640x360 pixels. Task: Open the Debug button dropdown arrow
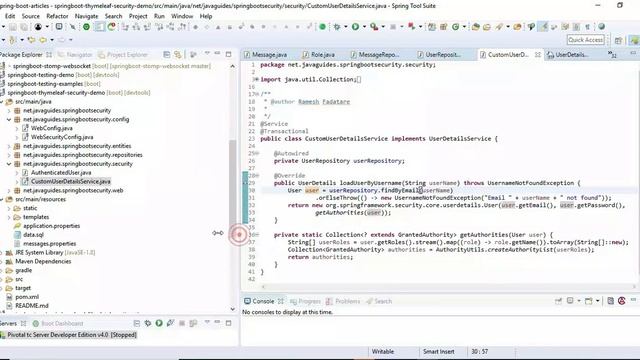pyautogui.click(x=345, y=27)
